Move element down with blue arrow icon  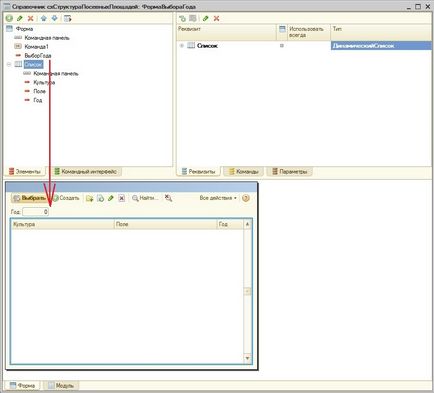click(54, 18)
